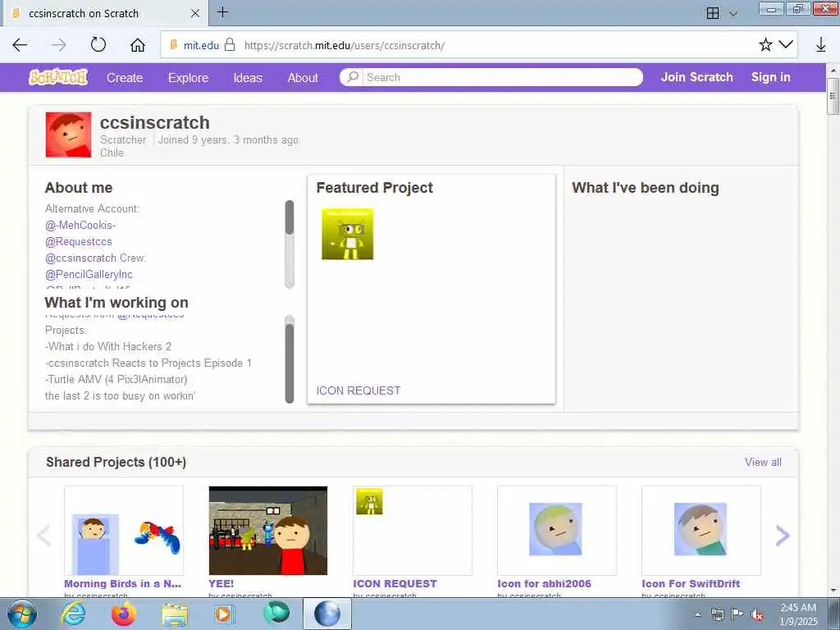The height and width of the screenshot is (630, 840).
Task: Open the Icon For SwiftDrift thumbnail
Action: pos(701,531)
